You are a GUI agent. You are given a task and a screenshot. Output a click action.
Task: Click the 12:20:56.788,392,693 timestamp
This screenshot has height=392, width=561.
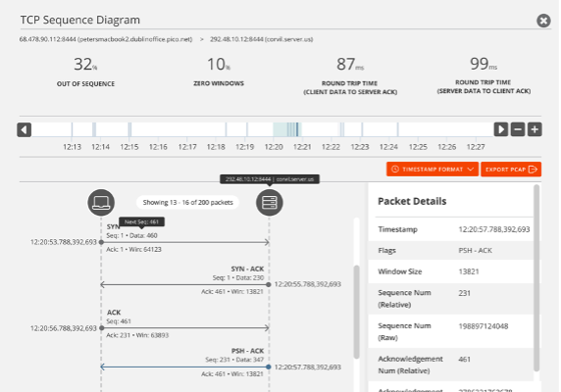point(64,328)
